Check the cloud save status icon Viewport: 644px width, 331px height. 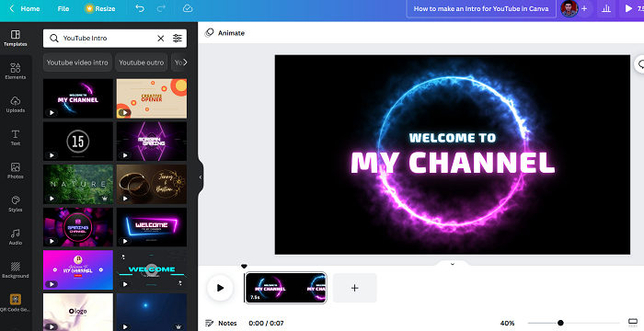coord(188,8)
